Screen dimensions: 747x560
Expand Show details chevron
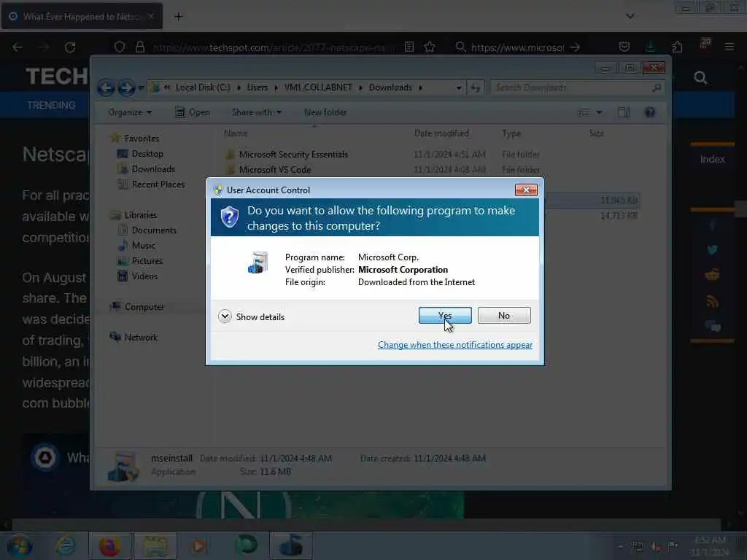[x=225, y=316]
